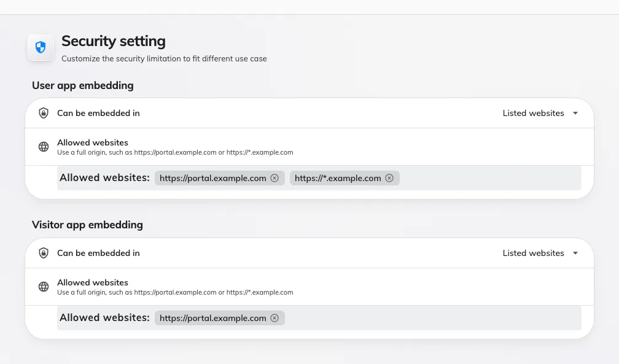The height and width of the screenshot is (364, 619).
Task: Remove https://portal.example.com from Visitor app allowed websites
Action: click(x=274, y=318)
